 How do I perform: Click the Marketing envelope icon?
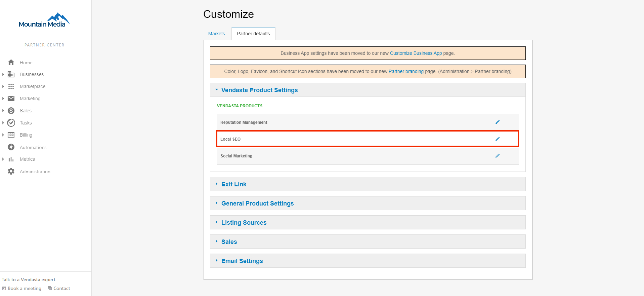(11, 99)
